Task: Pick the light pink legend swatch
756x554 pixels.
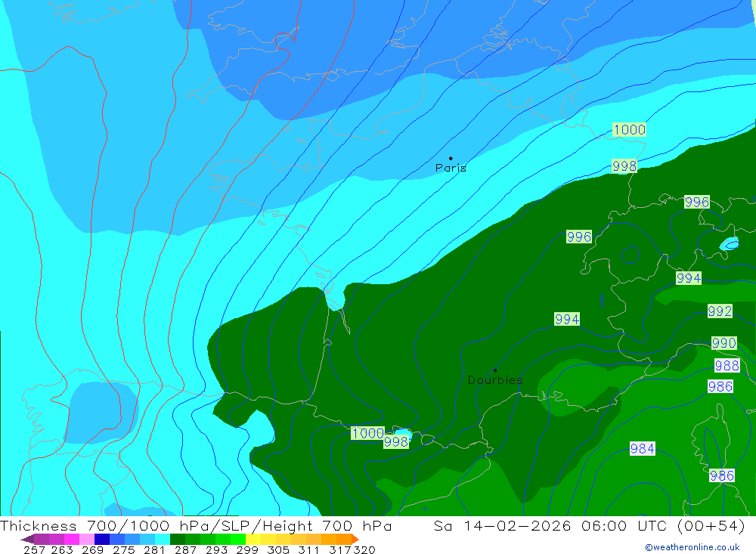Action: (x=86, y=539)
